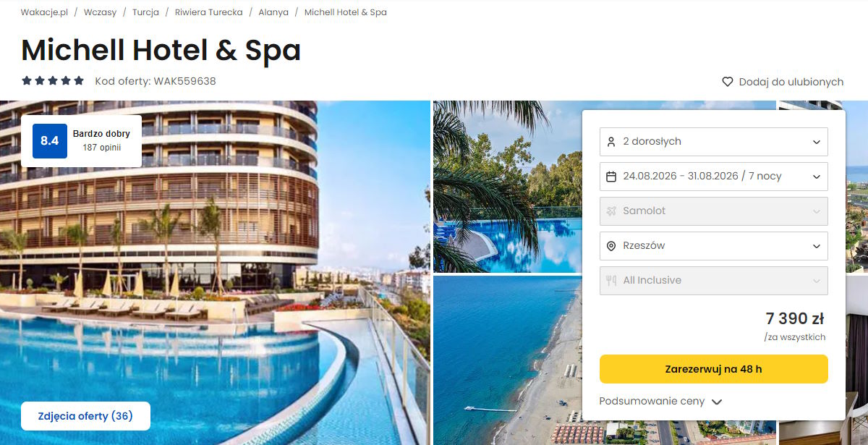
Task: Go to Turcja breadcrumb
Action: (145, 12)
